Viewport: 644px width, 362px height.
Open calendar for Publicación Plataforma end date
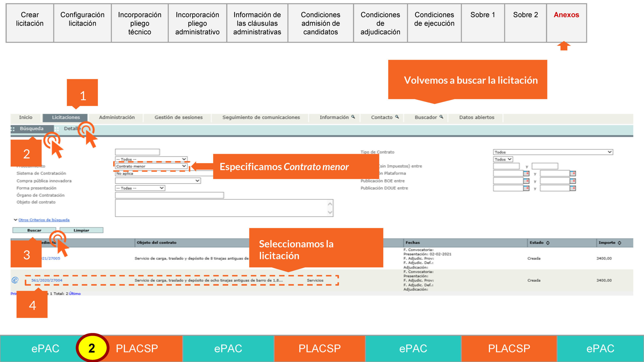click(573, 173)
